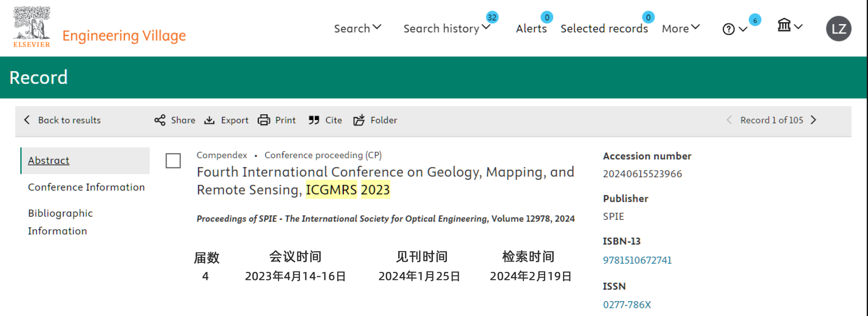Click conference date 2023年4月14-16日

coord(295,276)
